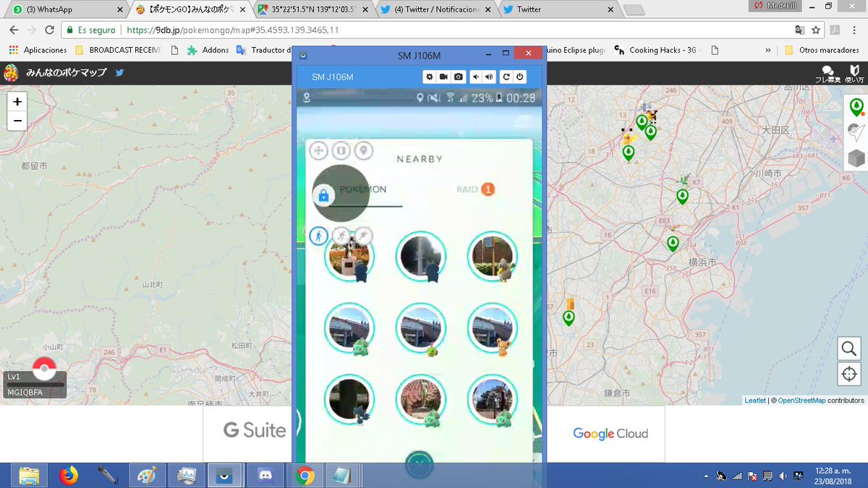Switch to the RAID nearby tab
Screen dimensions: 868x488
pos(475,189)
